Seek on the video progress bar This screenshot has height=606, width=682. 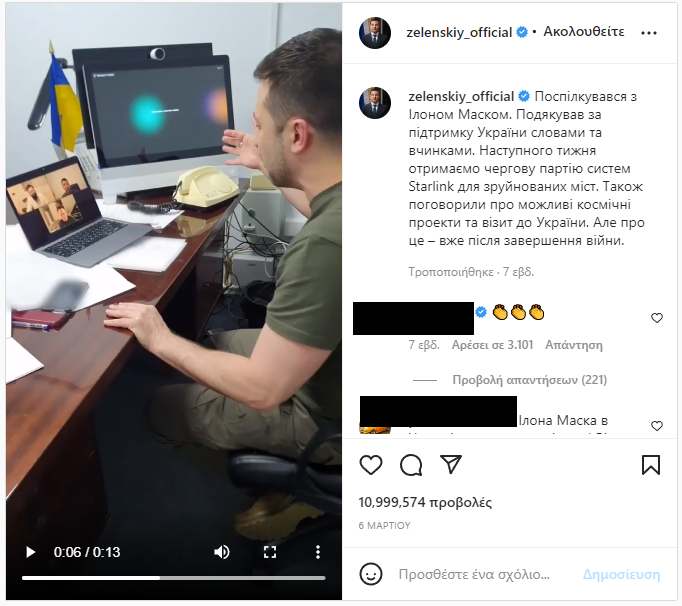point(174,578)
